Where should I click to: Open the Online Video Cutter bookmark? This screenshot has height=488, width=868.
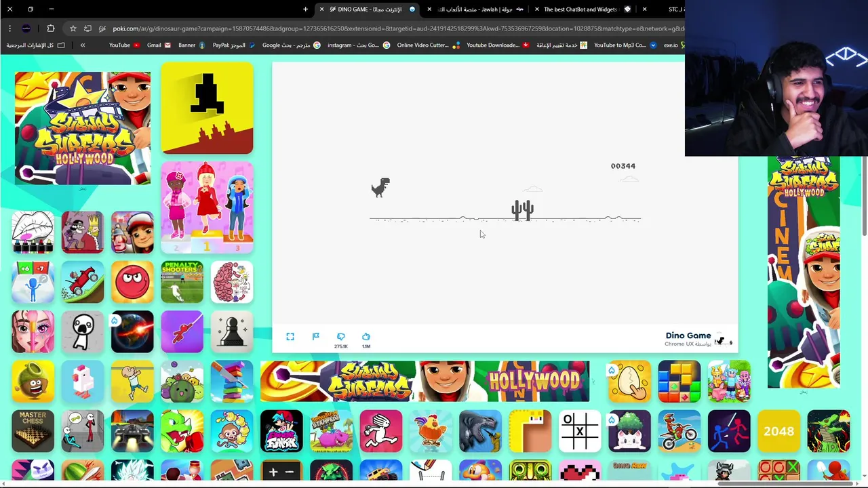pos(428,45)
